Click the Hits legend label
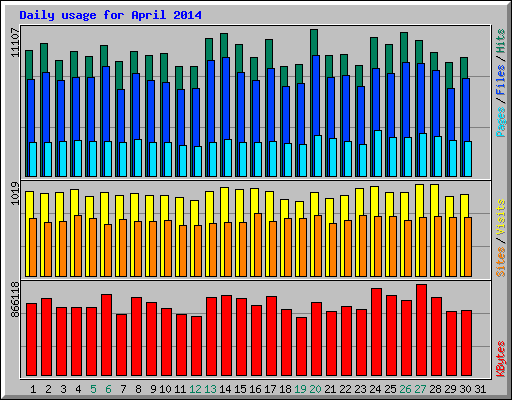 [x=501, y=41]
